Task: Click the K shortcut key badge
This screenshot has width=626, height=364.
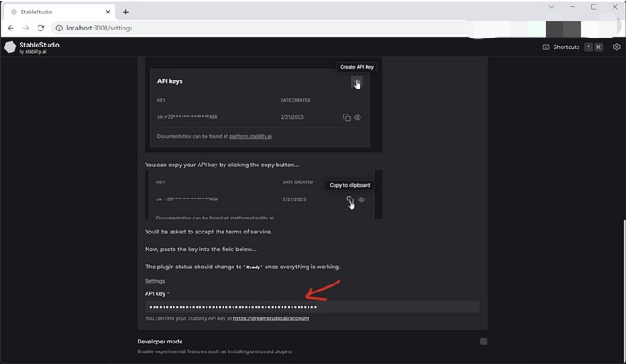Action: click(598, 47)
